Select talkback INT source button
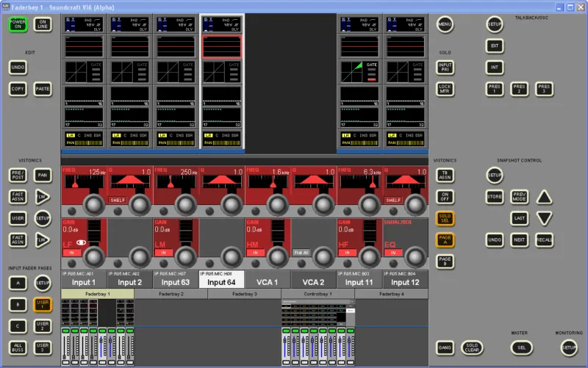588x368 pixels. point(495,68)
